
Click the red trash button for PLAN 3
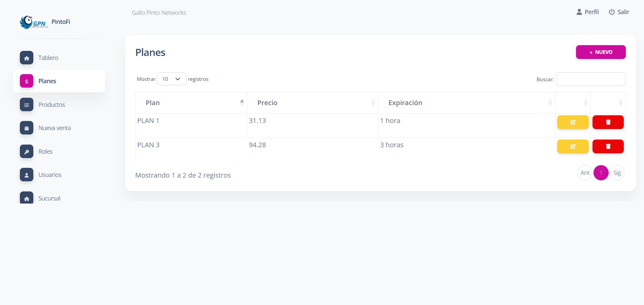[608, 147]
